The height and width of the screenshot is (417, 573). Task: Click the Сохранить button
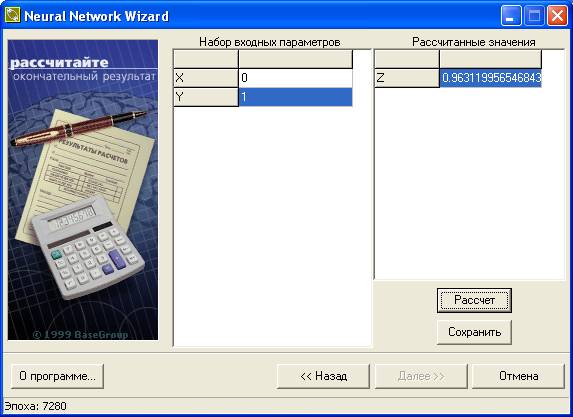tap(474, 332)
